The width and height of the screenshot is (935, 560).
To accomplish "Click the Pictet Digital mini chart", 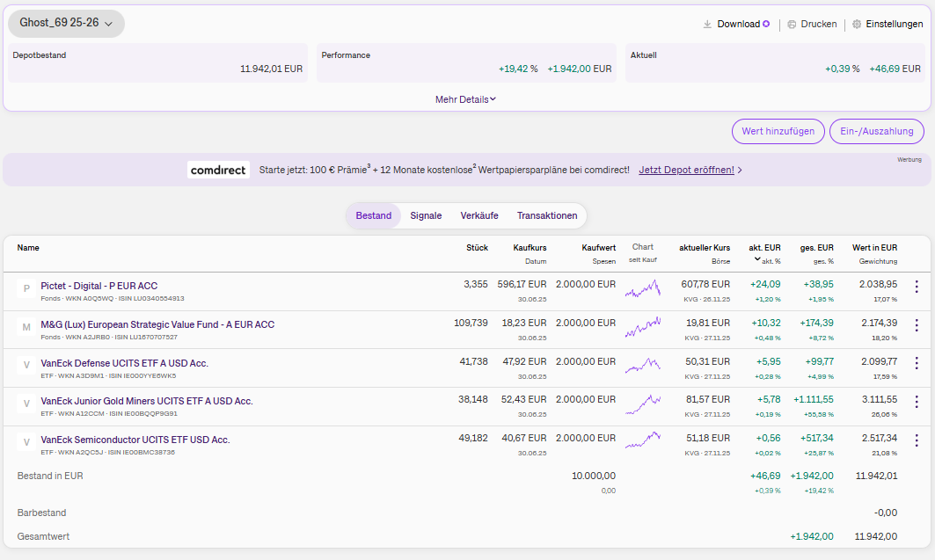I will point(642,288).
